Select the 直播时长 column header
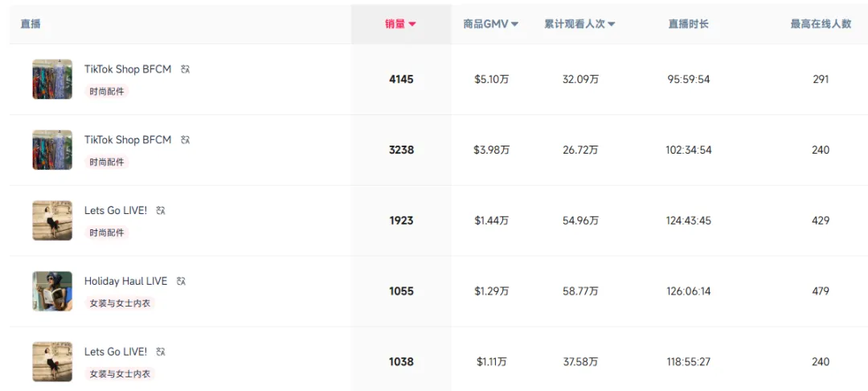The width and height of the screenshot is (868, 391). click(x=688, y=24)
